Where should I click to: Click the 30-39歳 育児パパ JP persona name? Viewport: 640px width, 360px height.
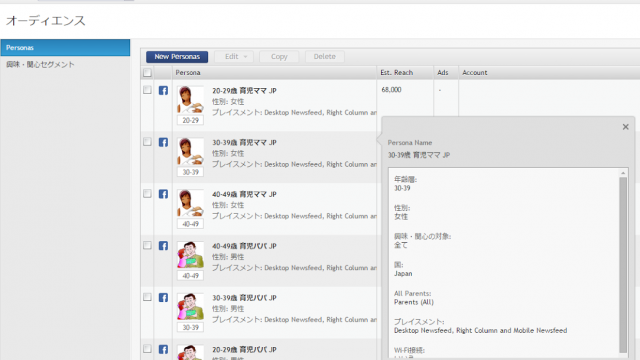pos(244,298)
